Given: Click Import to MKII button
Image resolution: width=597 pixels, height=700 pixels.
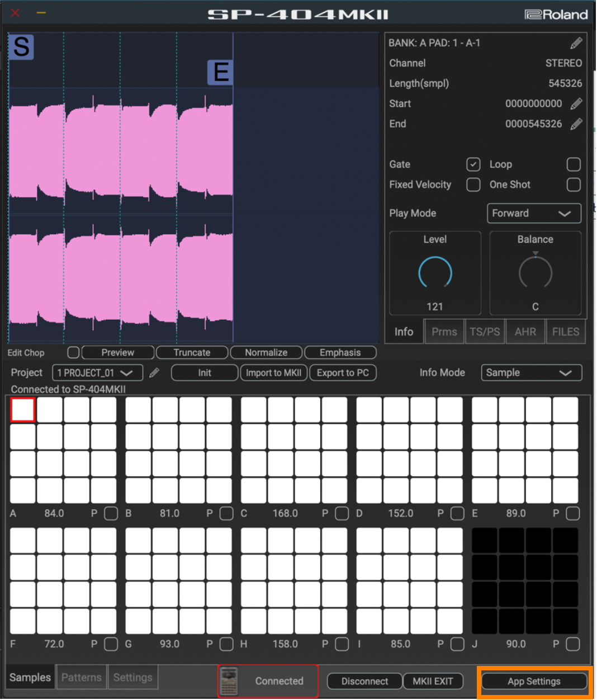Looking at the screenshot, I should 274,373.
